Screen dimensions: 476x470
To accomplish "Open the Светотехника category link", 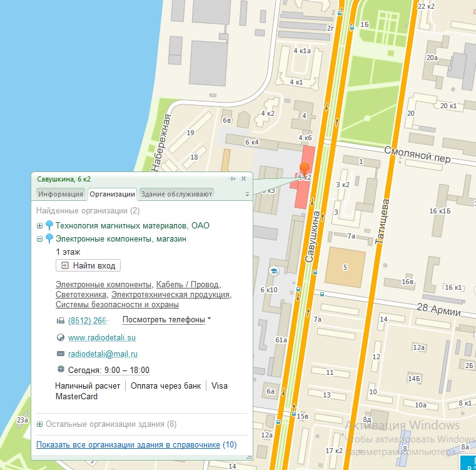I will coord(81,294).
